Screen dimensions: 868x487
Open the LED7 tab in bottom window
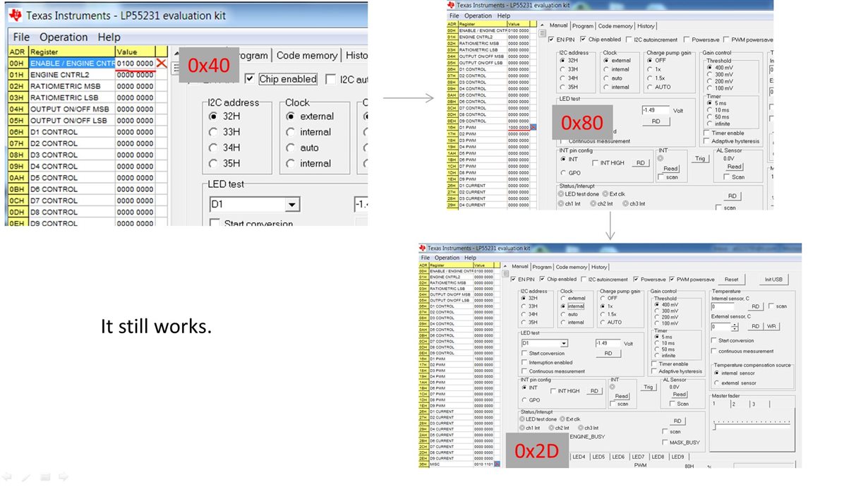[x=638, y=457]
